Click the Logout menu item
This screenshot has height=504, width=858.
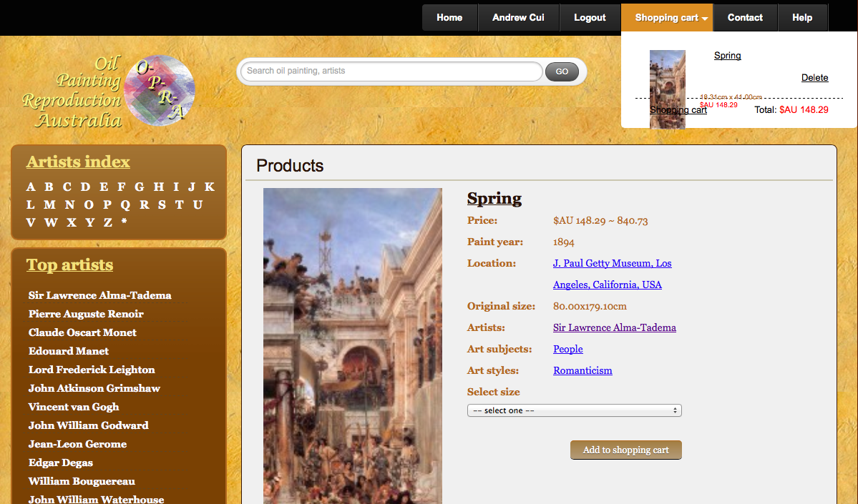click(x=590, y=18)
